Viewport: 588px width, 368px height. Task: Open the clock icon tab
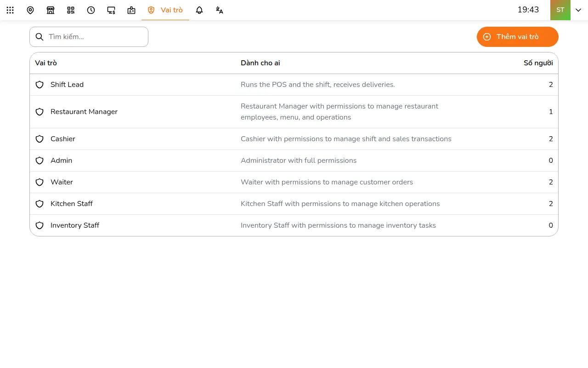click(91, 10)
